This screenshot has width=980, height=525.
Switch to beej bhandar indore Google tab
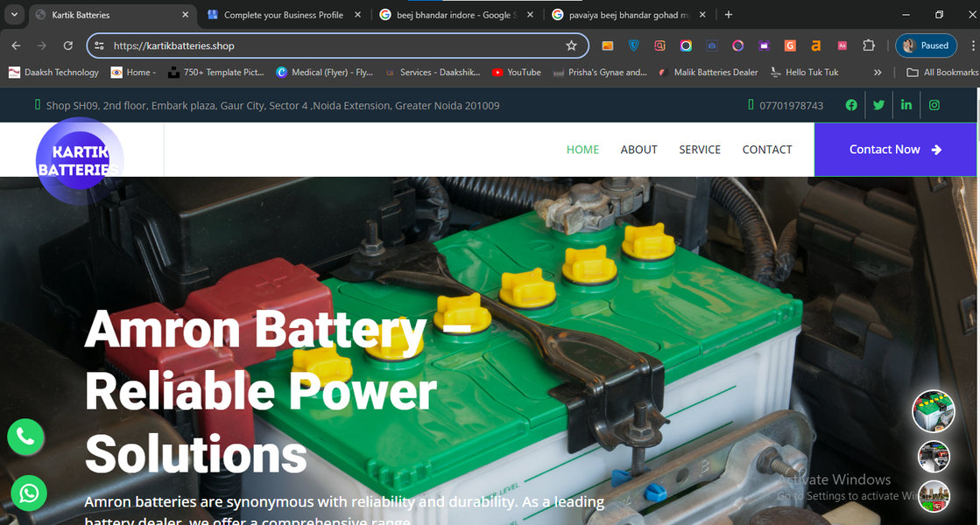(458, 15)
